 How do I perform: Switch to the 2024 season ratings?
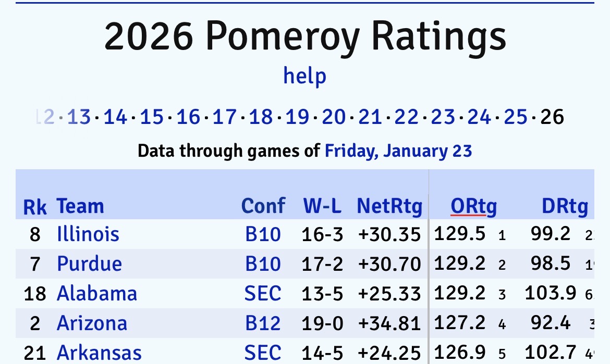[479, 117]
